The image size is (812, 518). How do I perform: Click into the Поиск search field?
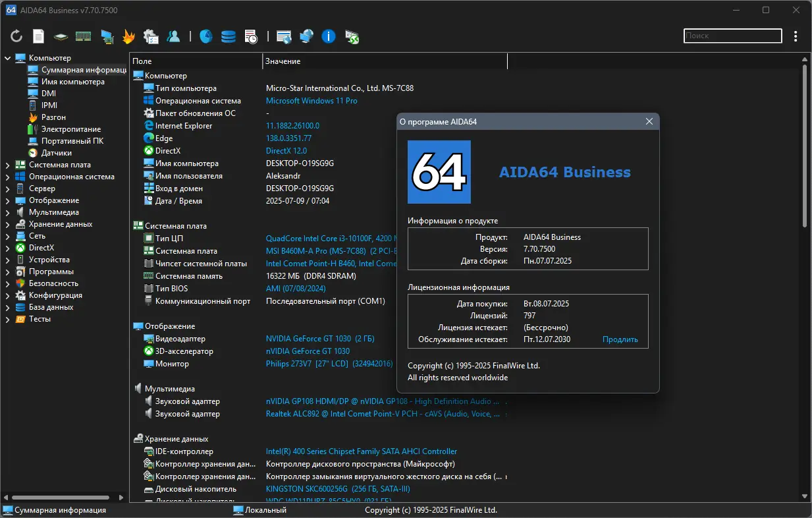(x=732, y=36)
